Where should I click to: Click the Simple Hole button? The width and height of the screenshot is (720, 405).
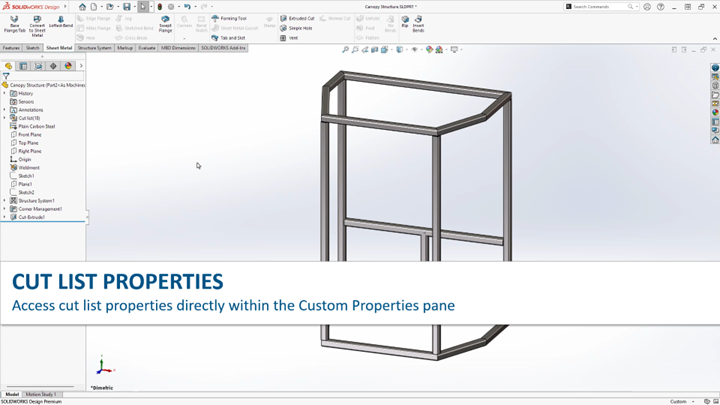tap(300, 28)
